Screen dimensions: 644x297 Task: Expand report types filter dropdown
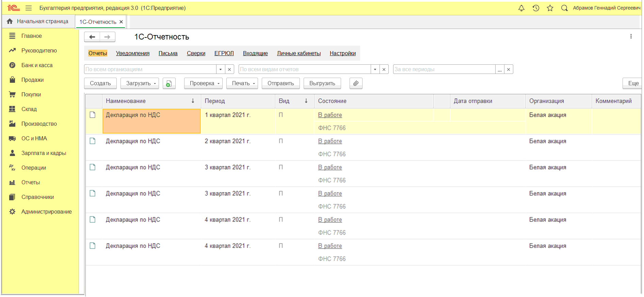pos(375,69)
